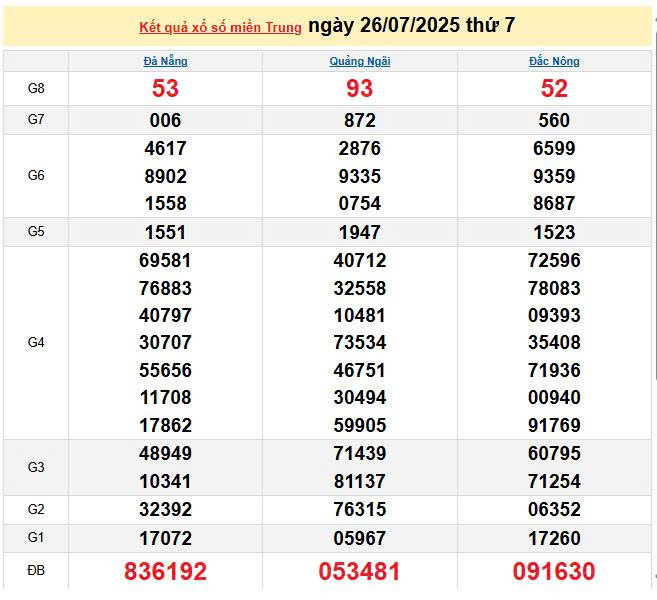
Task: Click the G4 result 55656
Action: pos(166,370)
